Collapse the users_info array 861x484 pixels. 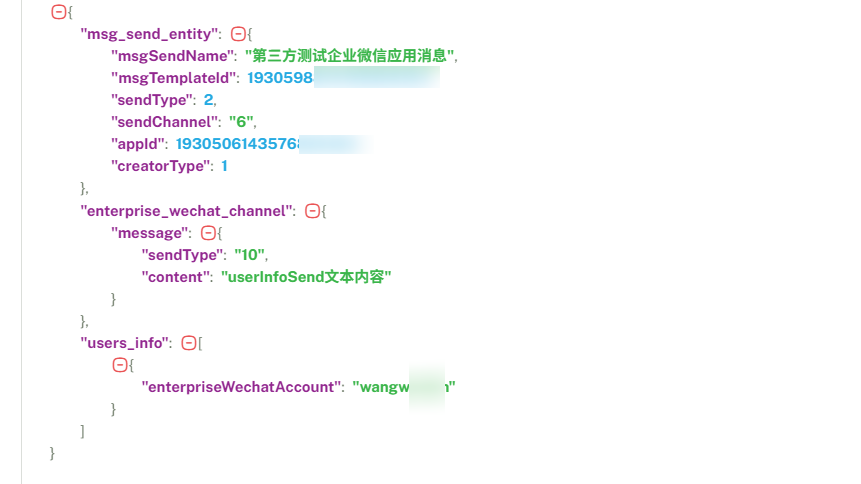pos(188,343)
